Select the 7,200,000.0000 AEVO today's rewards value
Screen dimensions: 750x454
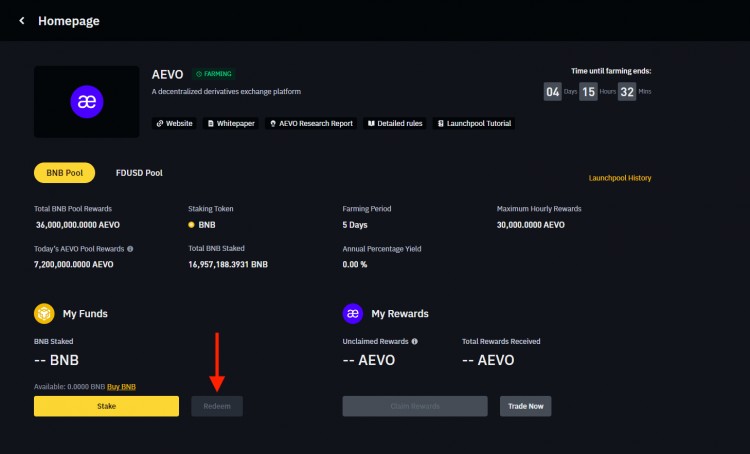(74, 265)
